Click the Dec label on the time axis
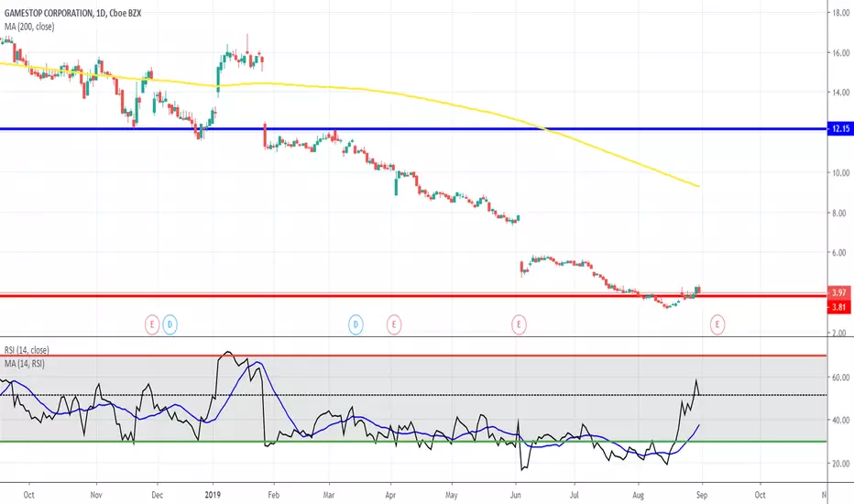854x504 pixels. click(157, 495)
